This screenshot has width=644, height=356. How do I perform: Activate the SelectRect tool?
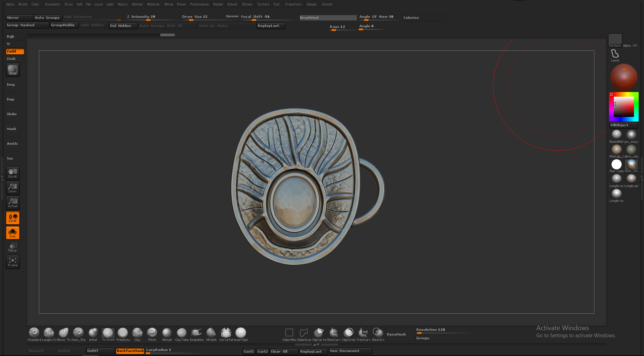click(x=289, y=334)
